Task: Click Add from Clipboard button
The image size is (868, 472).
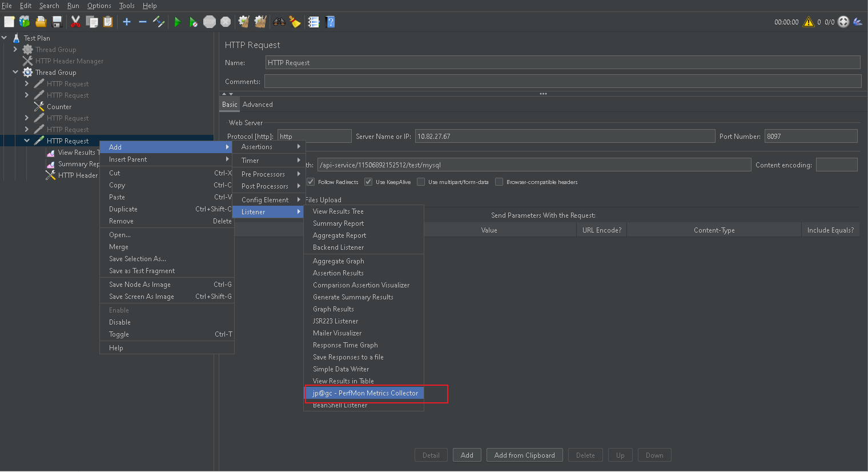Action: tap(525, 455)
